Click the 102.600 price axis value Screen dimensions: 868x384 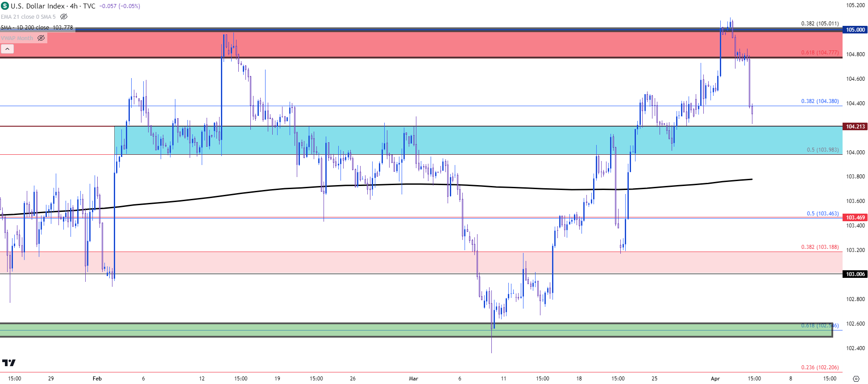click(x=856, y=324)
